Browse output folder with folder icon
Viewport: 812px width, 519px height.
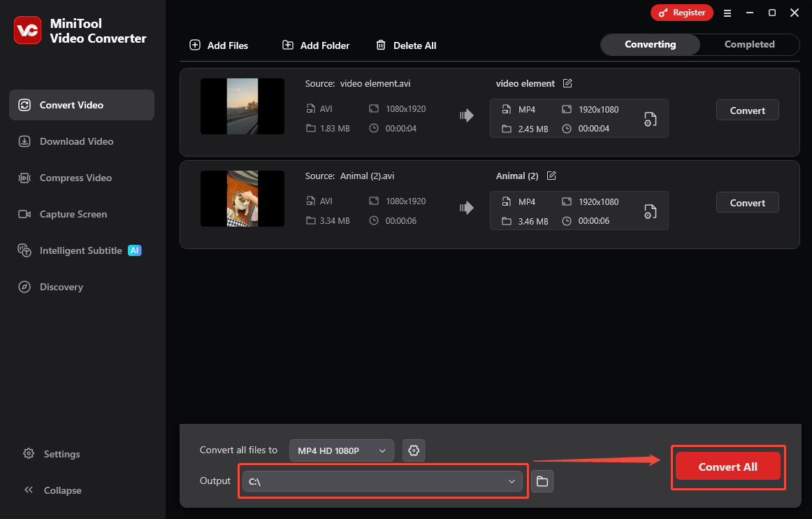coord(542,481)
